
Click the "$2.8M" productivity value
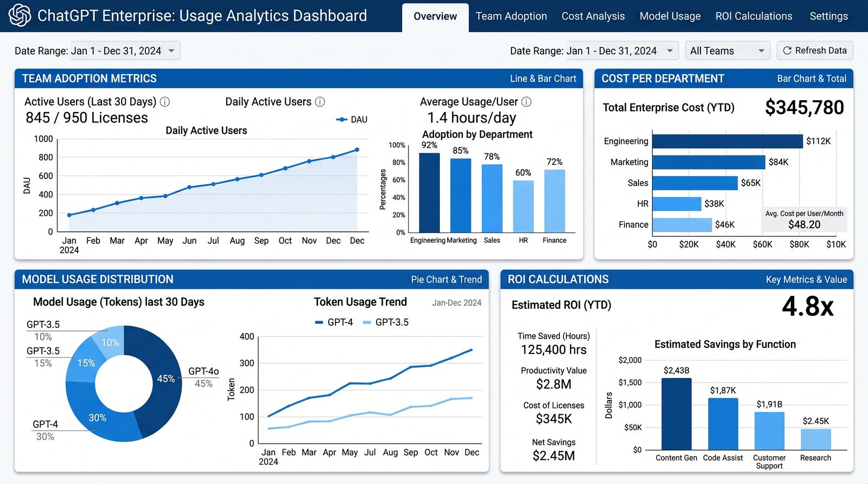(x=554, y=384)
